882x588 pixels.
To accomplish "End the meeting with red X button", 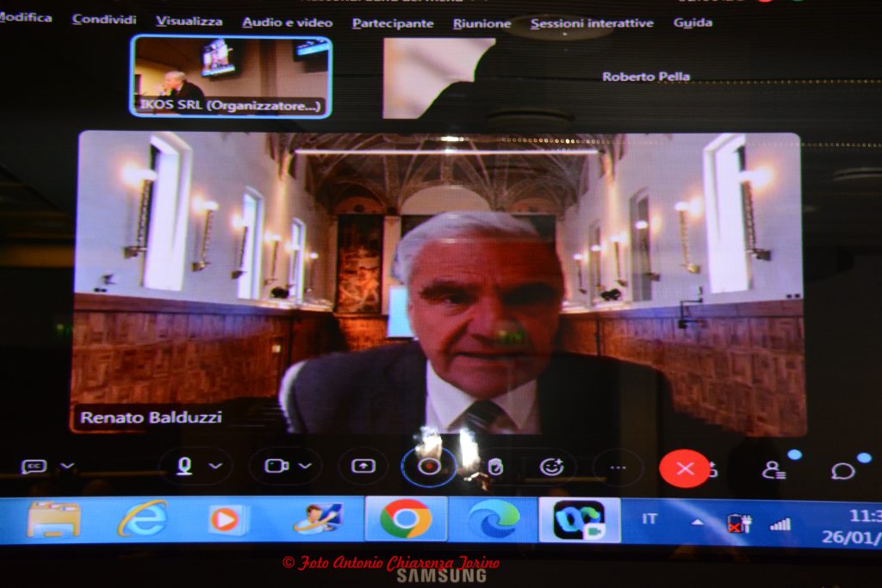I will pos(684,468).
